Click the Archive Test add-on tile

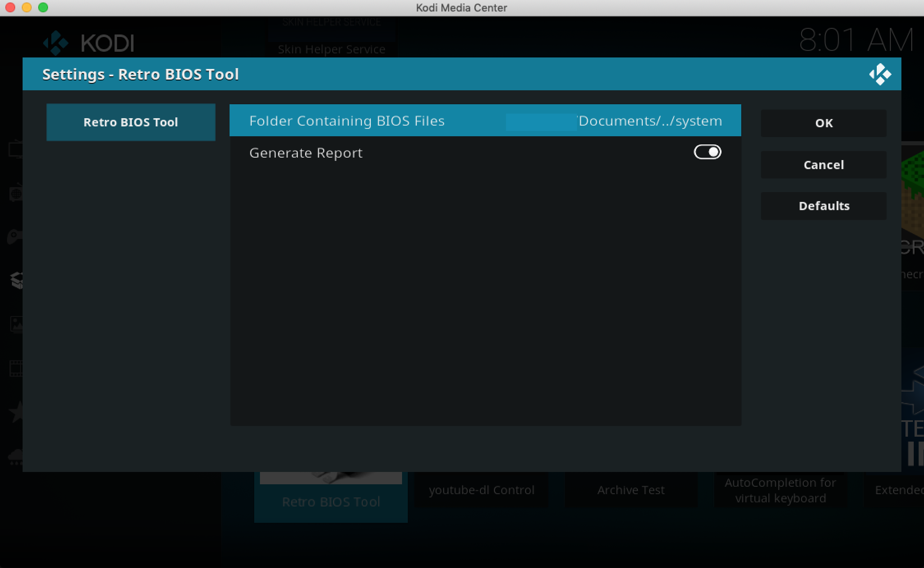pyautogui.click(x=631, y=490)
